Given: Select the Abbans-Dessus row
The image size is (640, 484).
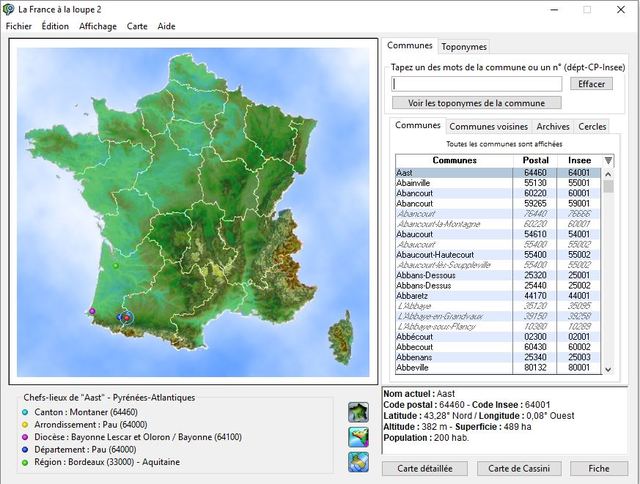Looking at the screenshot, I should click(498, 286).
